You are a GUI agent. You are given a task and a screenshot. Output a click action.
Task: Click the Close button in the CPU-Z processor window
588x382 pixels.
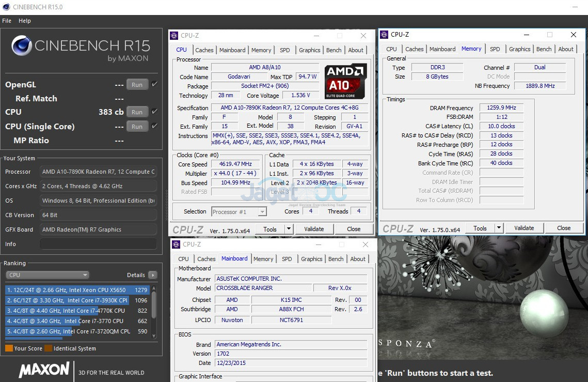click(354, 229)
